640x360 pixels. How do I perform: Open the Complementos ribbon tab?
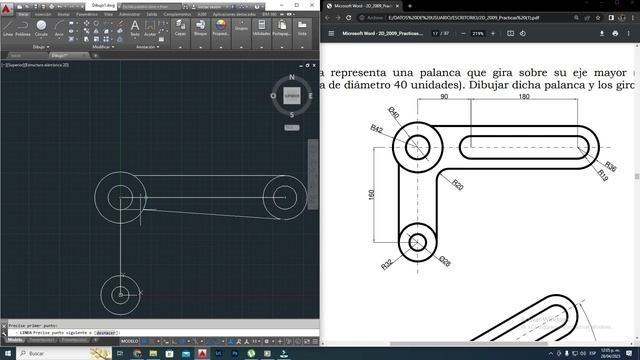[x=177, y=14]
